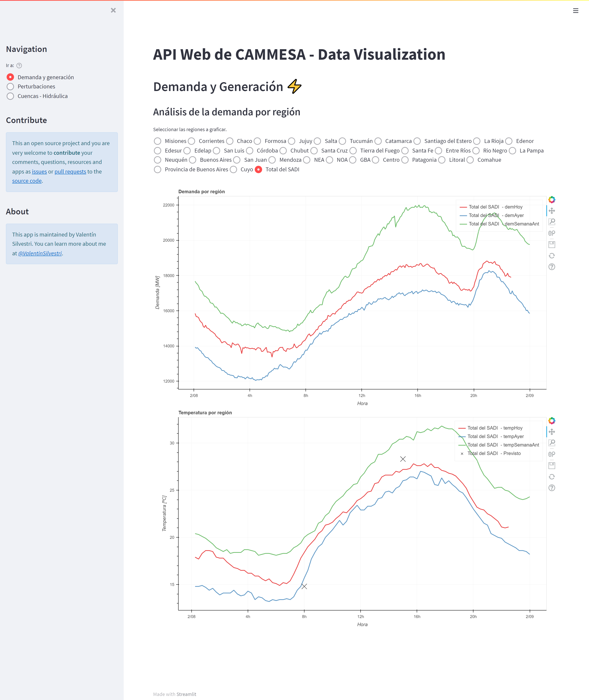The width and height of the screenshot is (589, 700).
Task: Open the hamburger main menu
Action: [x=576, y=11]
